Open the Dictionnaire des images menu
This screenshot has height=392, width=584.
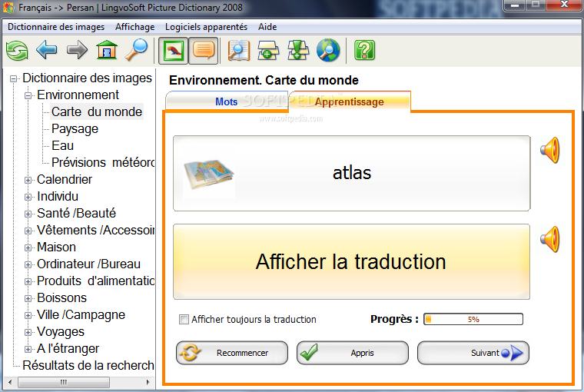[x=56, y=27]
